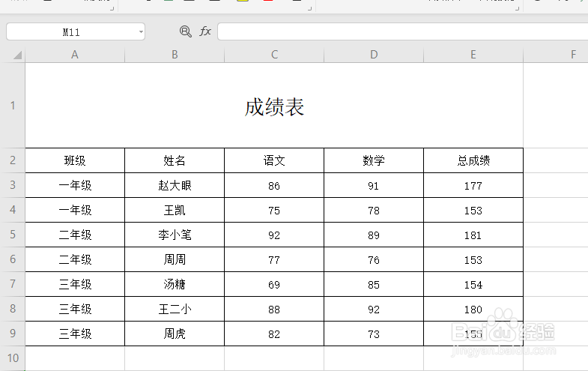
Task: Click total score 177
Action: coord(473,185)
